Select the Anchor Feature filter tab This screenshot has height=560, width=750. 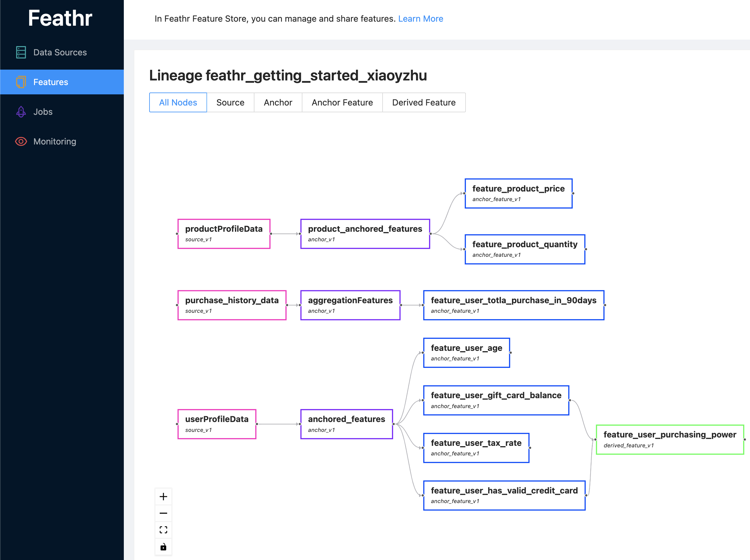(x=342, y=102)
